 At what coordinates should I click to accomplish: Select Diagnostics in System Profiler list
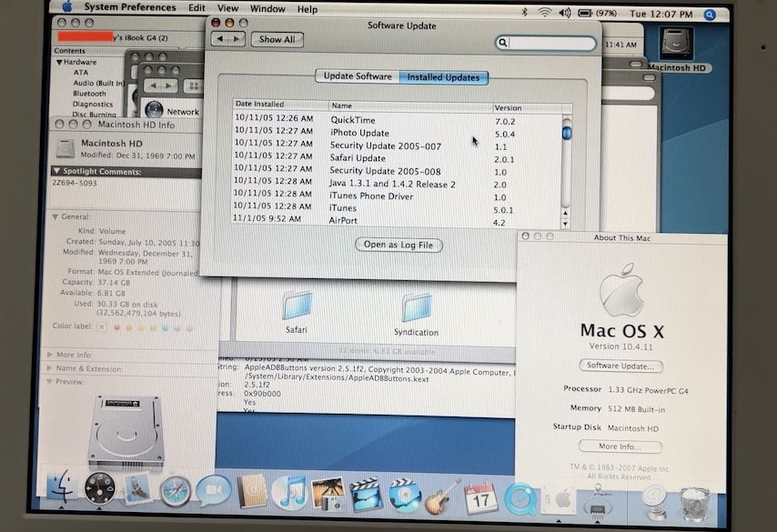tap(93, 104)
